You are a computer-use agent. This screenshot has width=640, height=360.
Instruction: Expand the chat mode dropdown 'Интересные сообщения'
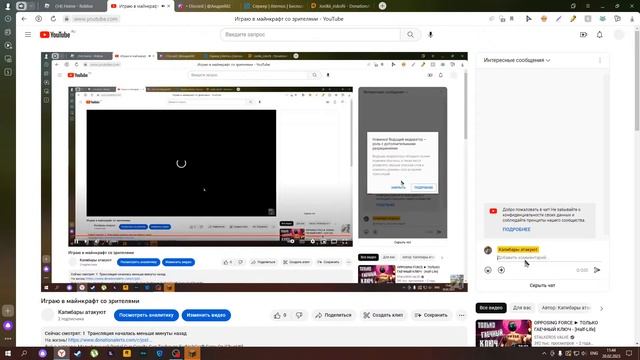tap(517, 60)
